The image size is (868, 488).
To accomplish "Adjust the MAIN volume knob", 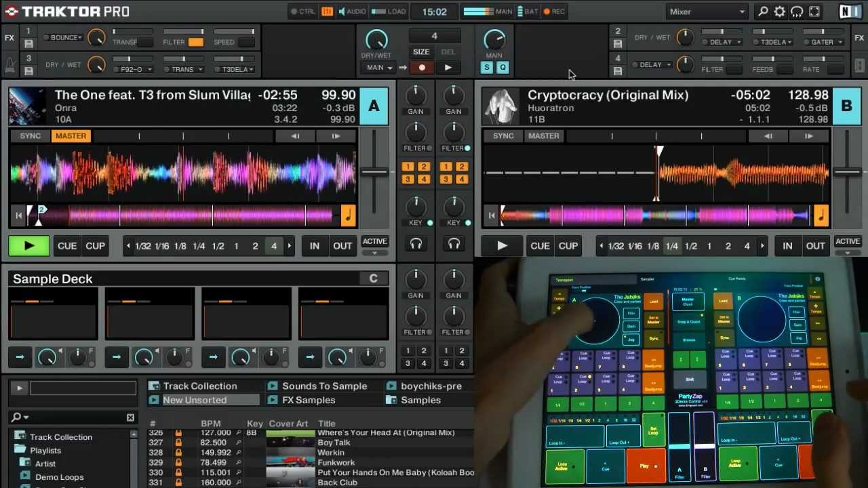I will coord(494,40).
